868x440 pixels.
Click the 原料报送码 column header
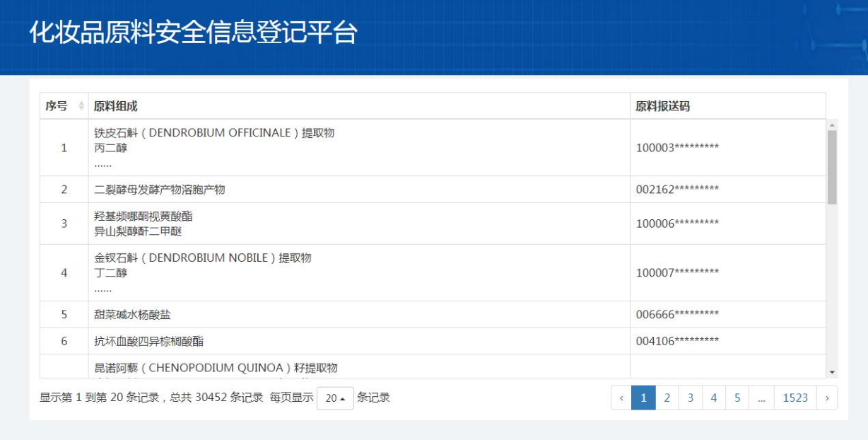point(662,106)
